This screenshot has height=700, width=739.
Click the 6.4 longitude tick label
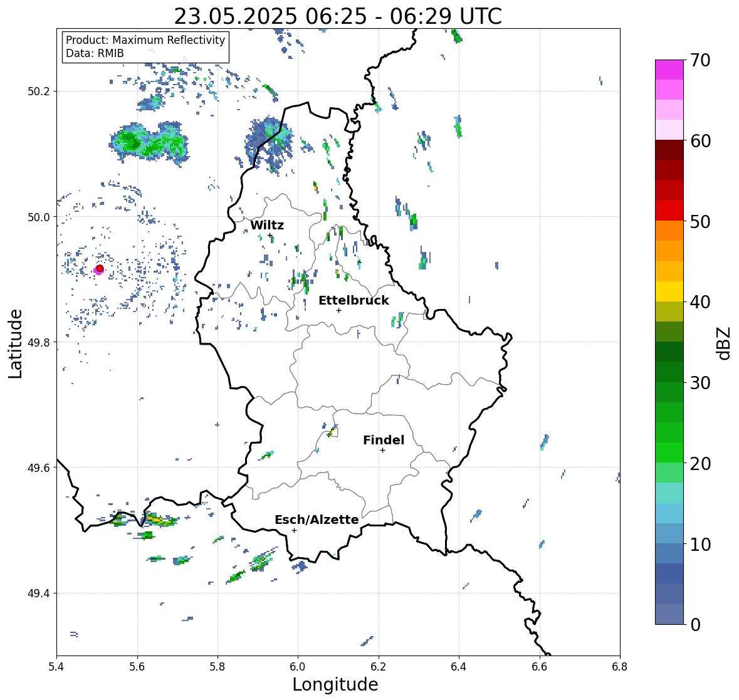click(x=459, y=666)
